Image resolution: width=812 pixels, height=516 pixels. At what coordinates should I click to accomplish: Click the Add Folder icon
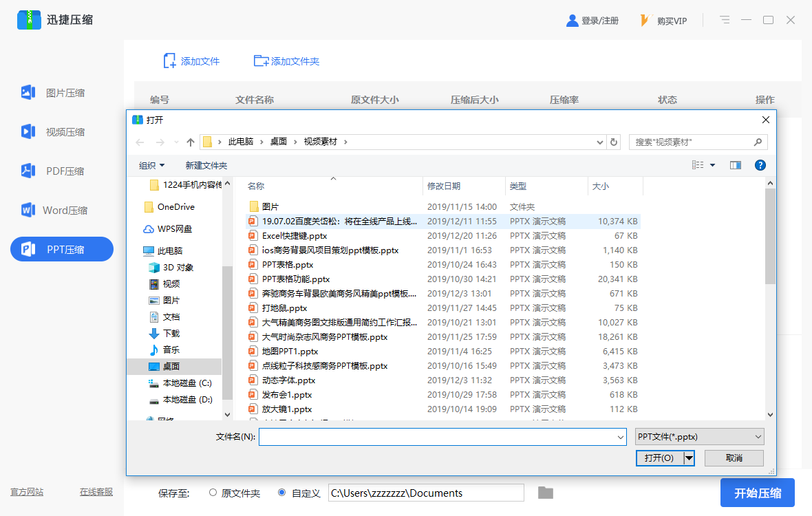261,61
